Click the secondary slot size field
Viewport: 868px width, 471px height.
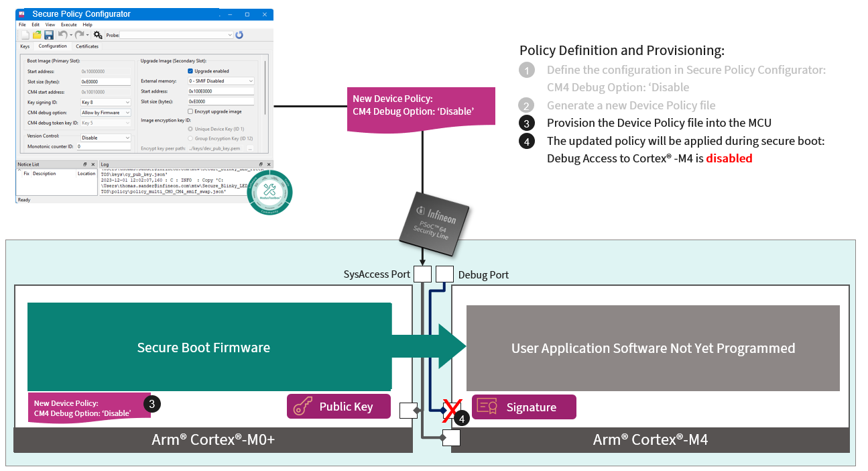(221, 102)
